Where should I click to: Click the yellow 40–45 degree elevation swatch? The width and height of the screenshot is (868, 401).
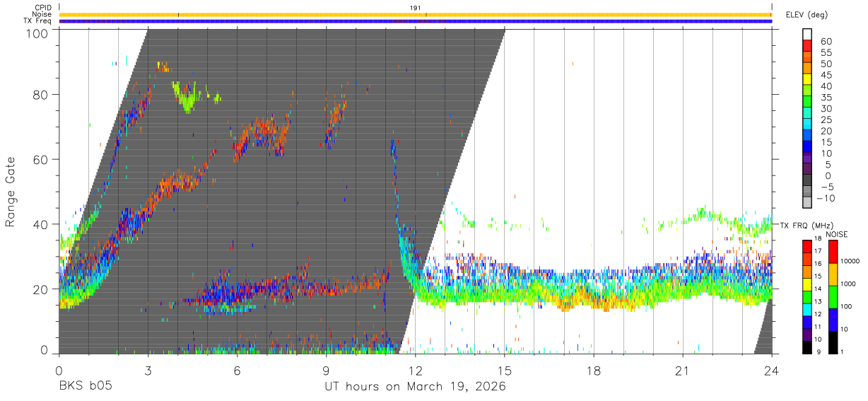[808, 81]
